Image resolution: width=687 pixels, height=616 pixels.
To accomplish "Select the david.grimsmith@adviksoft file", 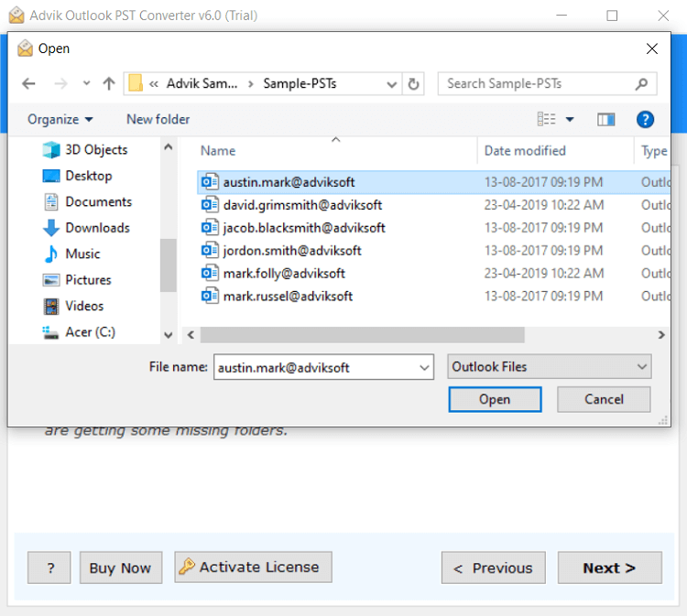I will pos(302,205).
